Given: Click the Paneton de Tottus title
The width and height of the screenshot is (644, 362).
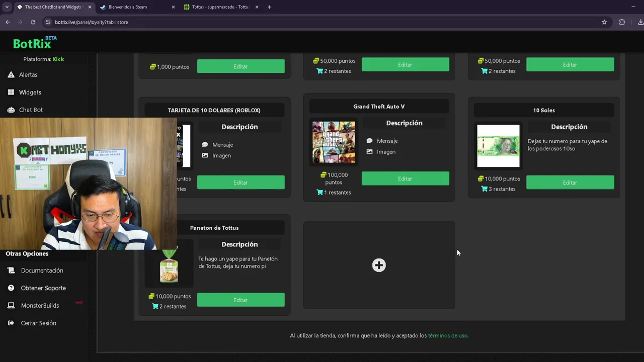Looking at the screenshot, I should [x=214, y=228].
